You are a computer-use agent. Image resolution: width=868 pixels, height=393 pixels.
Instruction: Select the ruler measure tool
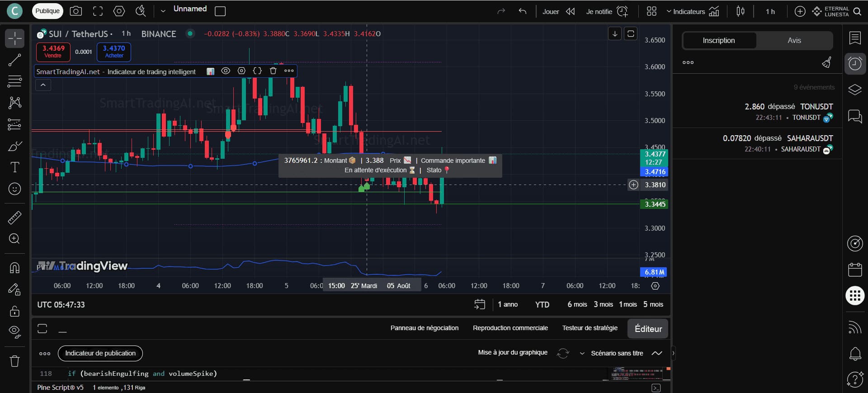14,218
